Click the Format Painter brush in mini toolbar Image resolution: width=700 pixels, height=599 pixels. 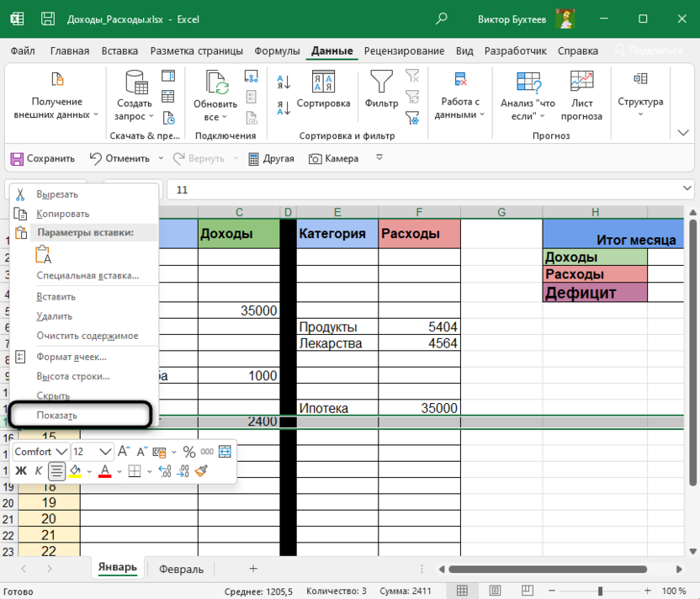point(201,471)
